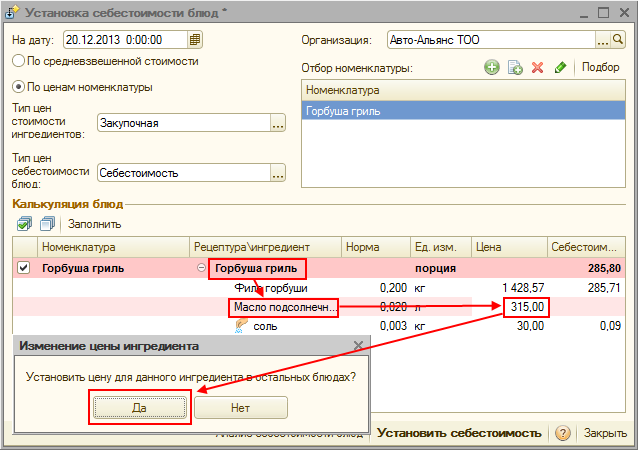Screen dimensions: 638x450
Task: Open the organization selector ellipsis button
Action: tap(604, 40)
